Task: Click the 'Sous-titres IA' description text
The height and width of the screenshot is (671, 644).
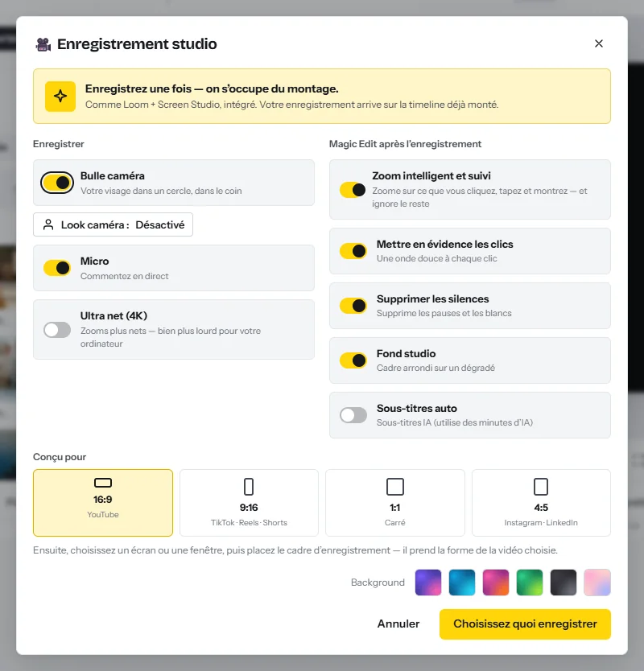Action: pos(455,423)
